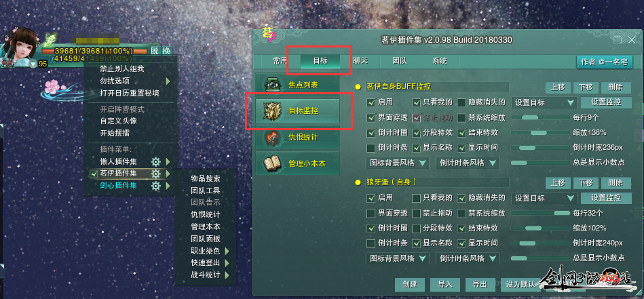Enable 倒计时条 in 茗伊自身BUFF监控

pyautogui.click(x=371, y=148)
